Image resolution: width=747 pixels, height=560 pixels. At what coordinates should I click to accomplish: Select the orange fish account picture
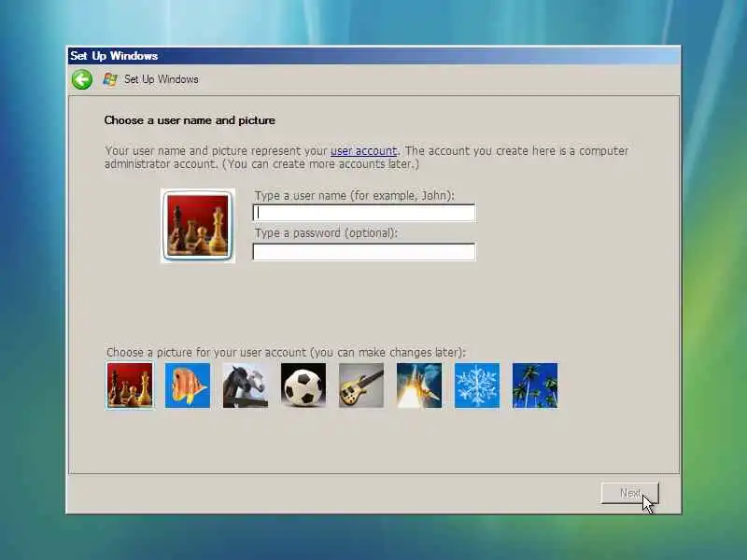click(x=188, y=385)
